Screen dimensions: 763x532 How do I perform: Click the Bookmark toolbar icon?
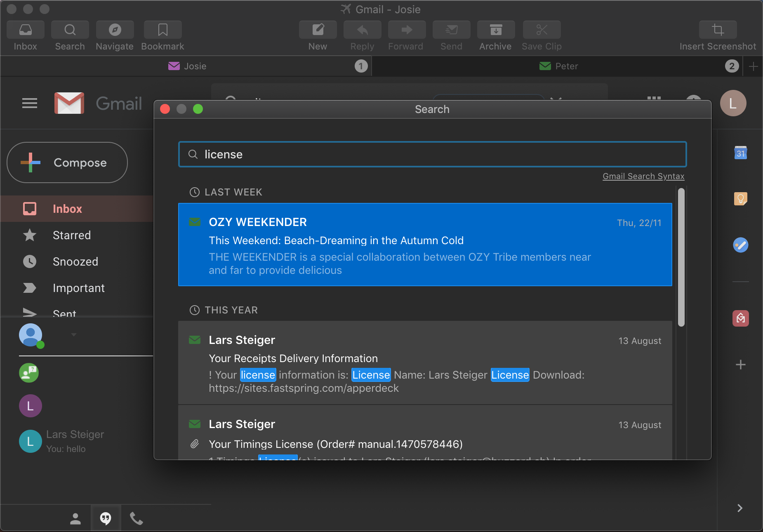[x=163, y=30]
